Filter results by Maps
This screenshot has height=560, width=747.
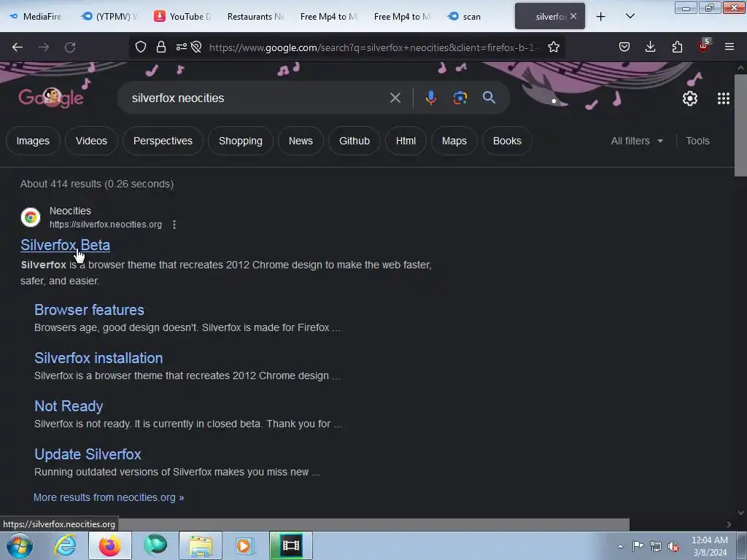click(x=454, y=141)
